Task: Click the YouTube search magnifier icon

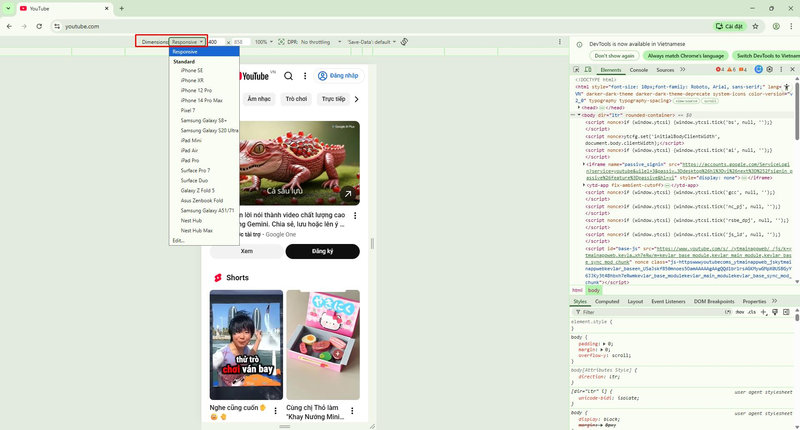Action: coord(288,76)
